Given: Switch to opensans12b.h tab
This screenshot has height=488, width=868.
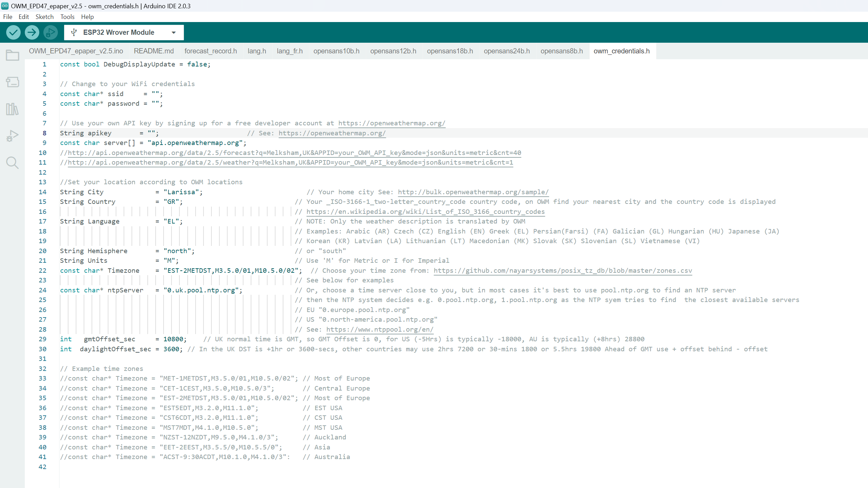Looking at the screenshot, I should (x=393, y=51).
